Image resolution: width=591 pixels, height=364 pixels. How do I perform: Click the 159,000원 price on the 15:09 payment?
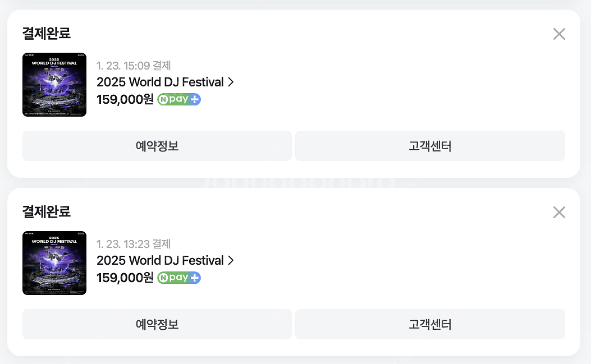pos(125,100)
